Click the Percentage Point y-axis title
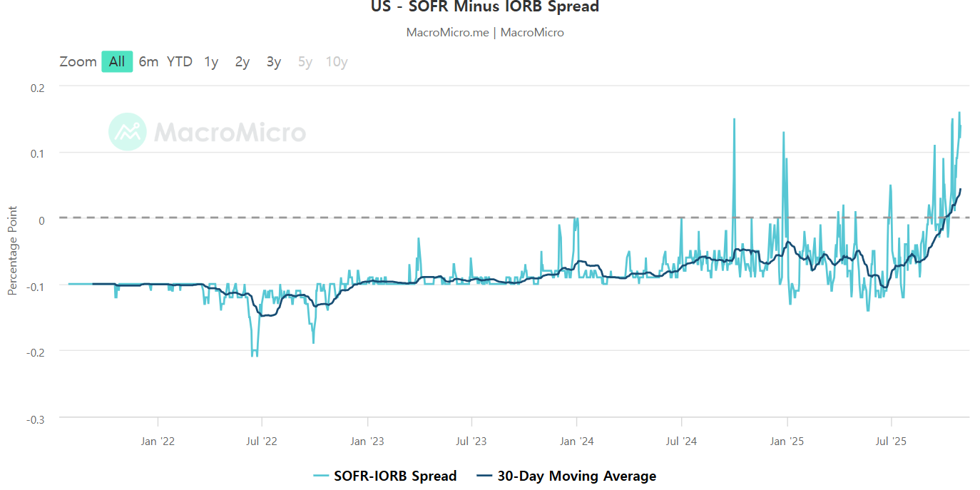Image resolution: width=980 pixels, height=490 pixels. tap(12, 250)
